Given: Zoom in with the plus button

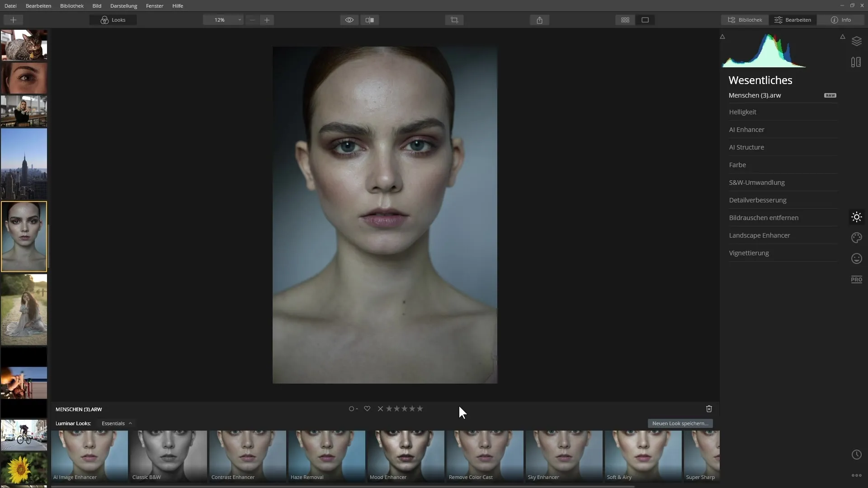Looking at the screenshot, I should tap(267, 20).
